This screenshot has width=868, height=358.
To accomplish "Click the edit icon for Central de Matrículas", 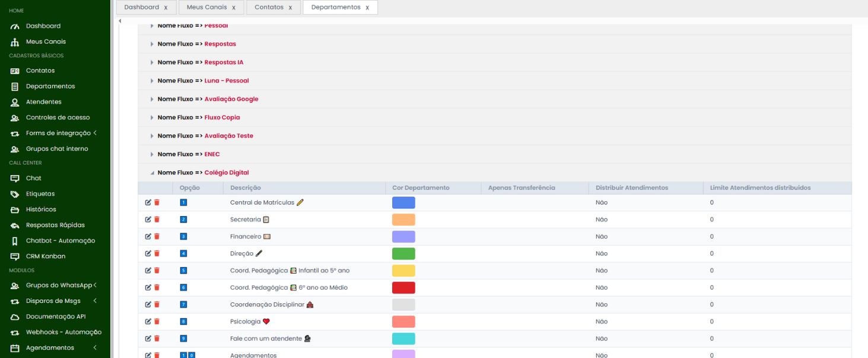I will pos(148,202).
